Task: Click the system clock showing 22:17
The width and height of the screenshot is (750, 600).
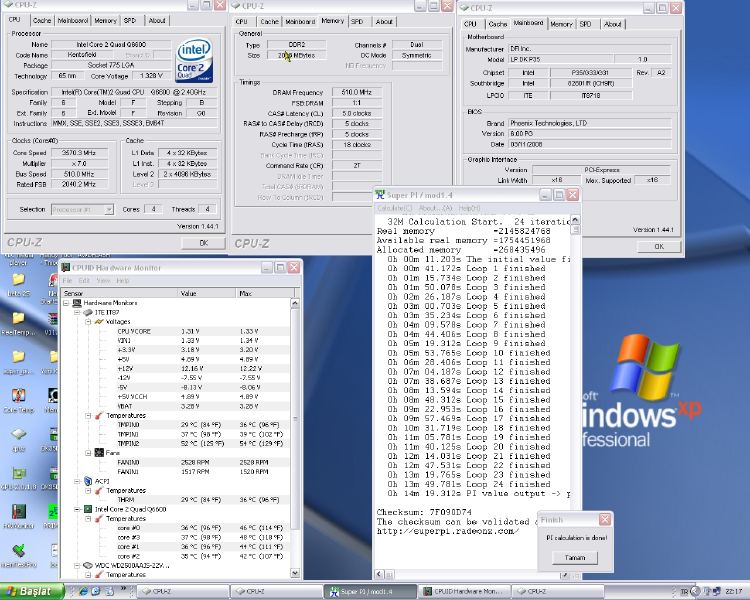Action: (734, 592)
